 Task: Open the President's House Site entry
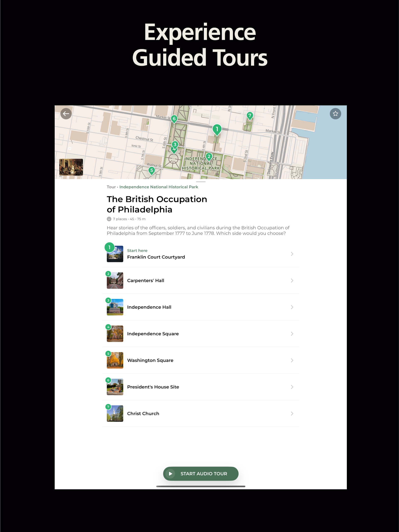point(201,387)
